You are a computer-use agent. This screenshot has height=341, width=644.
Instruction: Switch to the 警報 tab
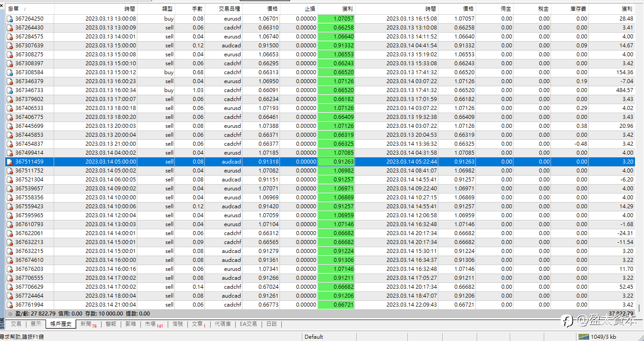click(x=111, y=324)
